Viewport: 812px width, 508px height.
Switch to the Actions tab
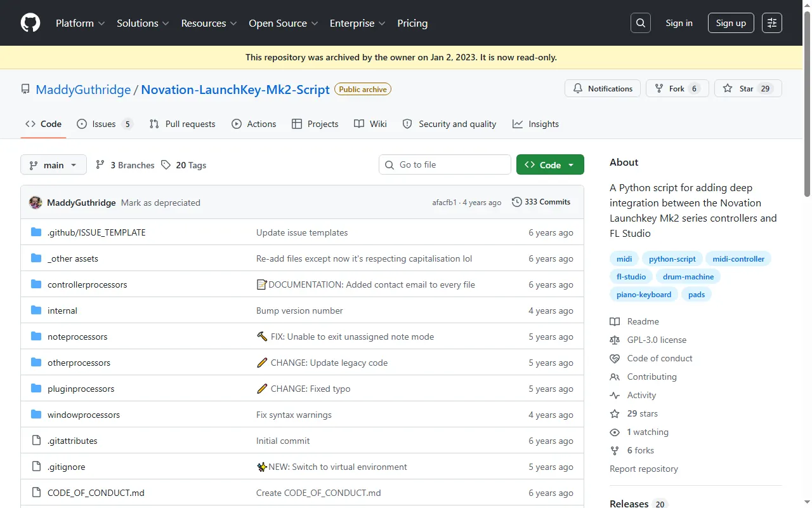254,124
